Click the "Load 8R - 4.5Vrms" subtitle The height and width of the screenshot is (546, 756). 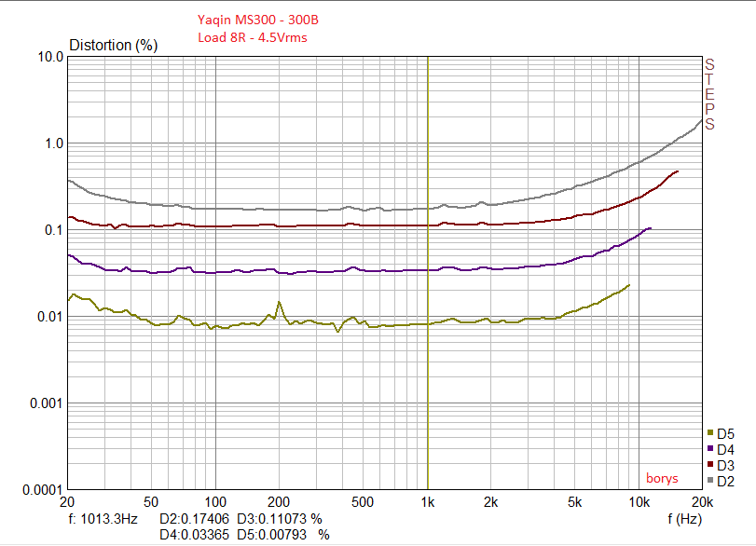click(253, 37)
